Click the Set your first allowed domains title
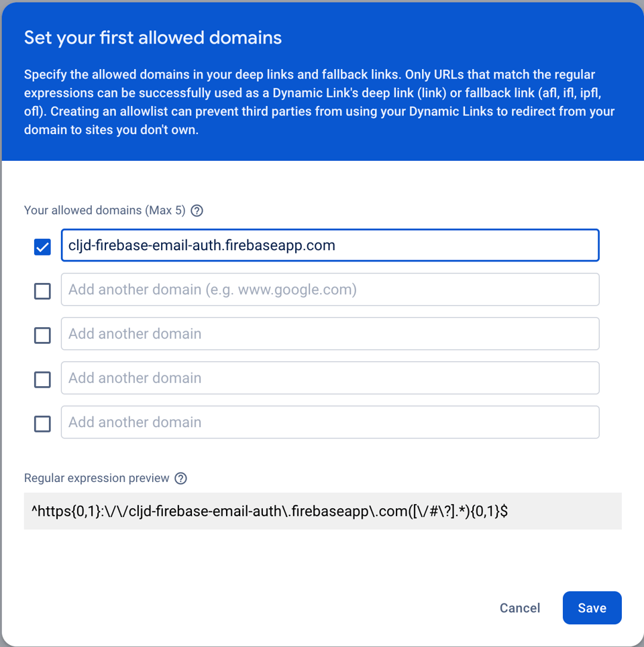 click(x=152, y=38)
